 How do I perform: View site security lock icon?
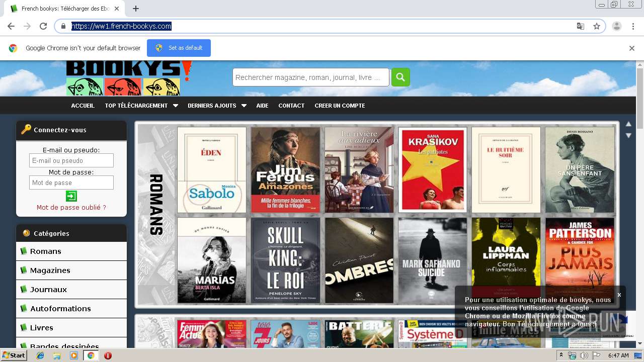[x=63, y=26]
